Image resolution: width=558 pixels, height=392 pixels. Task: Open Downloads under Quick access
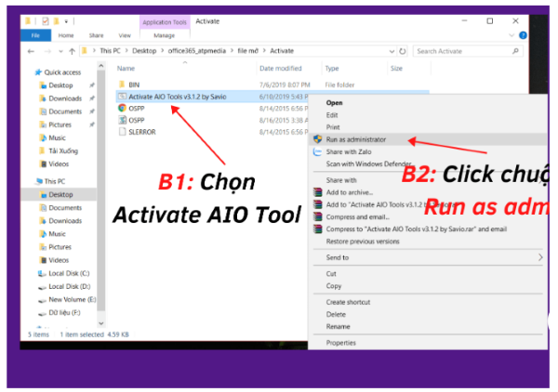pos(65,98)
